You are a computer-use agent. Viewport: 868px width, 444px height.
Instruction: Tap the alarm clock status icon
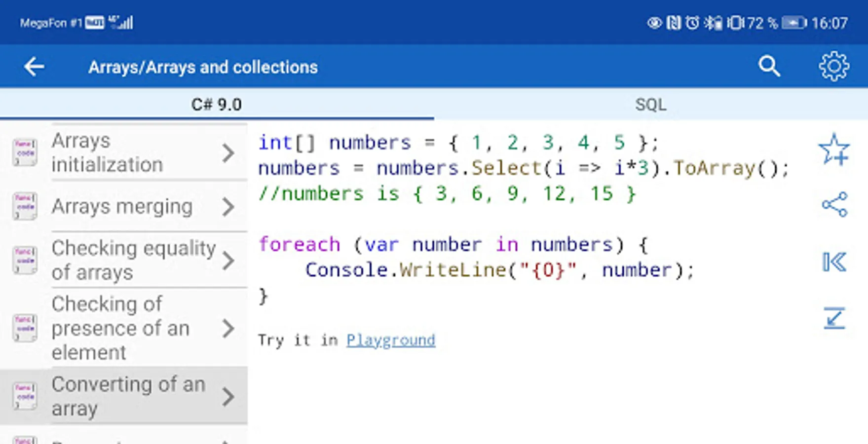point(692,23)
